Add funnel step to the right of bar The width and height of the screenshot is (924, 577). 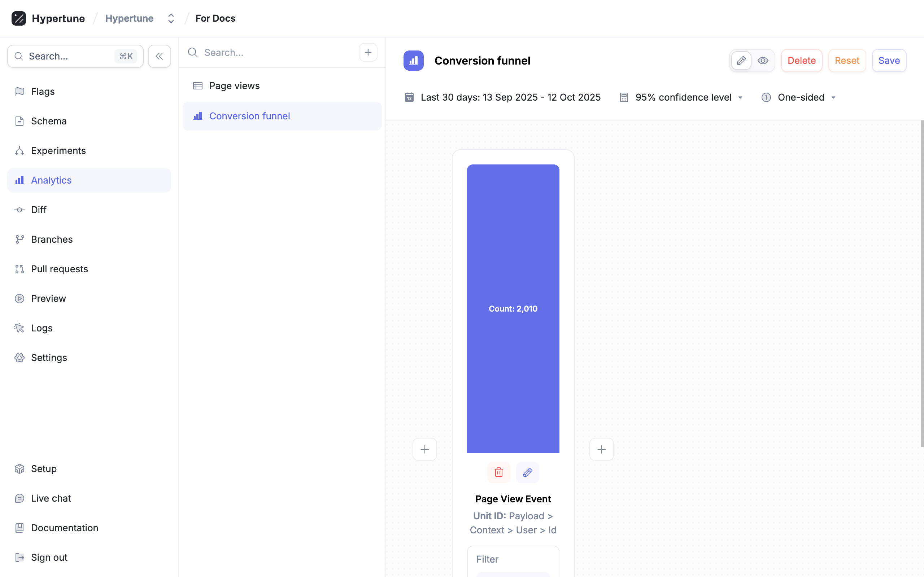coord(601,449)
